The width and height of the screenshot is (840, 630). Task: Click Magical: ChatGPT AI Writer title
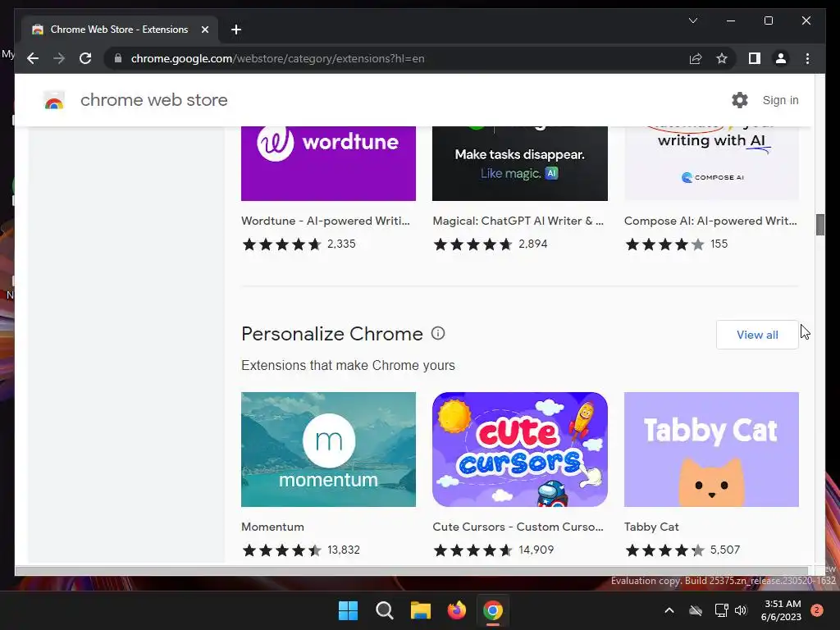[518, 221]
